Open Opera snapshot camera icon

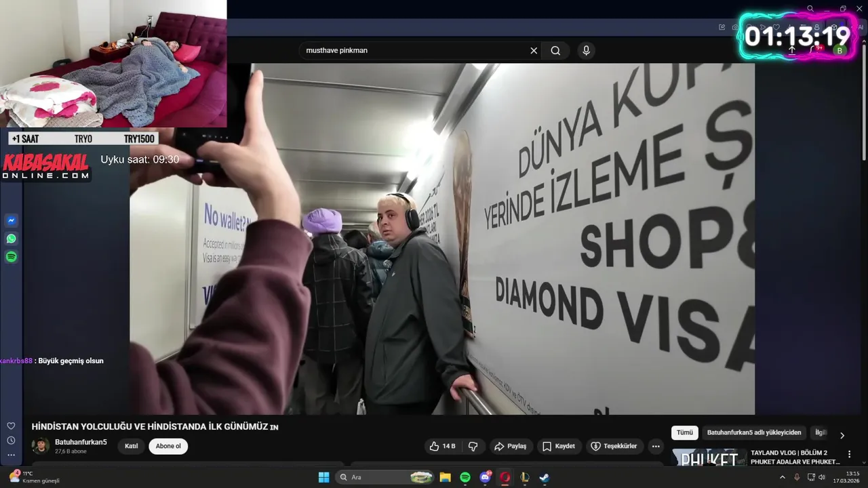735,27
